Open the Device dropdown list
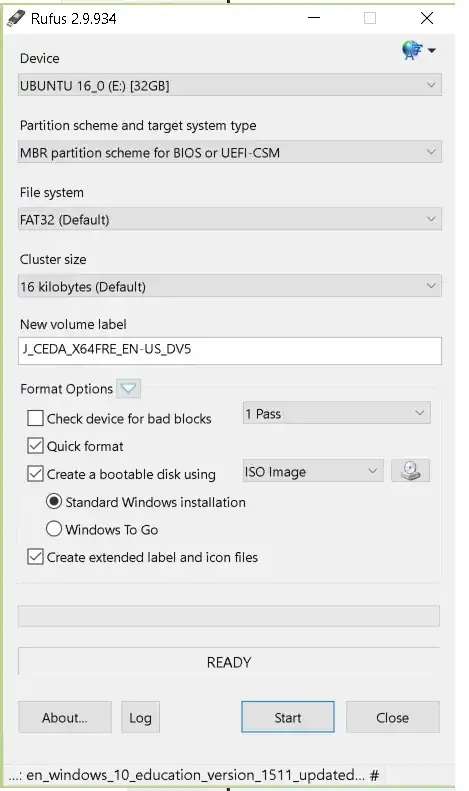The image size is (469, 791). [230, 85]
